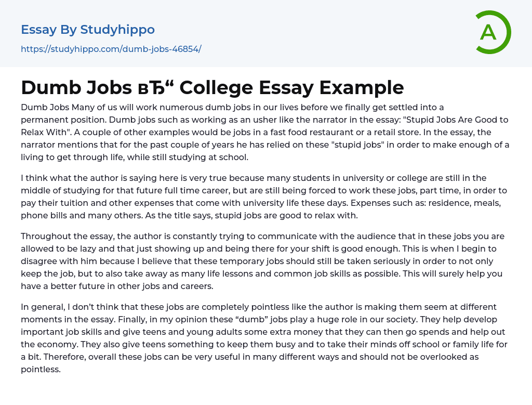Click the green Studyhippo A logo
532x405 pixels.
(x=493, y=32)
